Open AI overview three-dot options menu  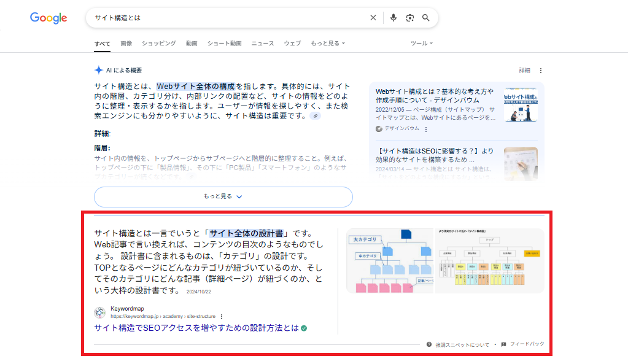pos(541,71)
